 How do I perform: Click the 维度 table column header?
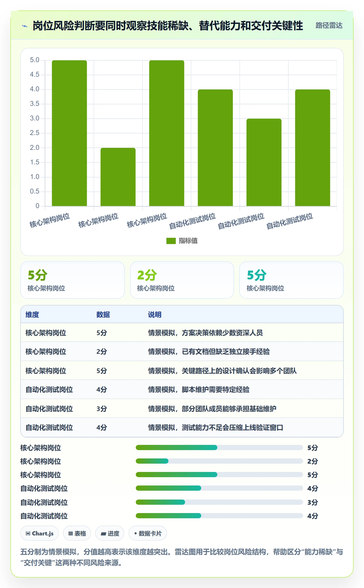click(x=32, y=315)
